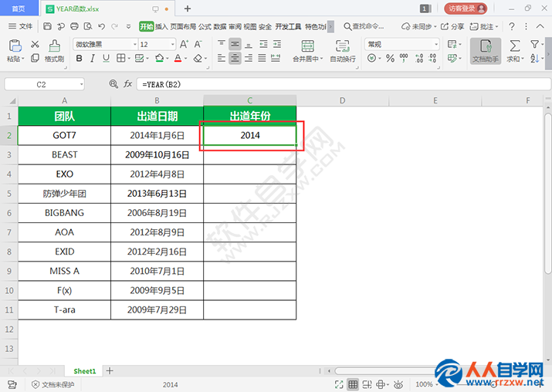Open the font size dropdown showing 12
552x392 pixels.
point(172,44)
